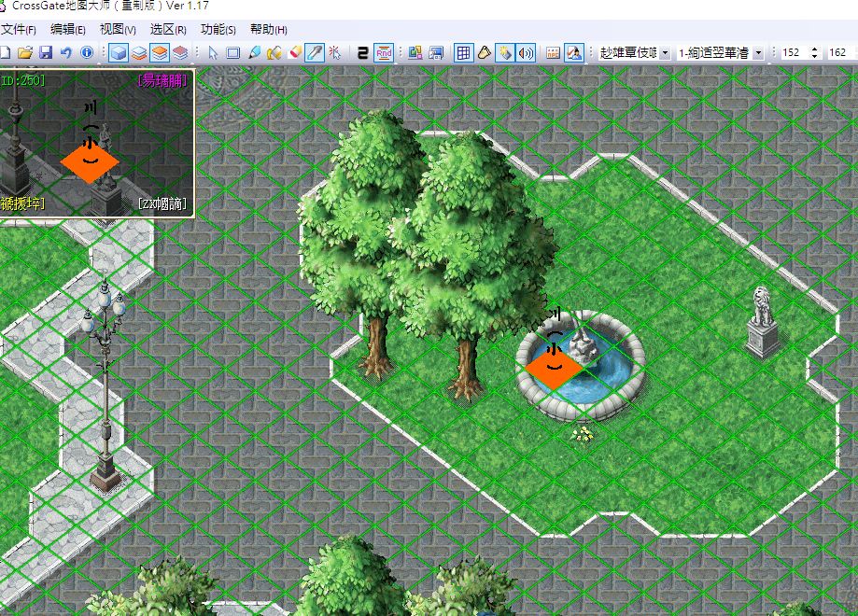Select the arrow pointer tool
This screenshot has height=616, width=858.
213,53
